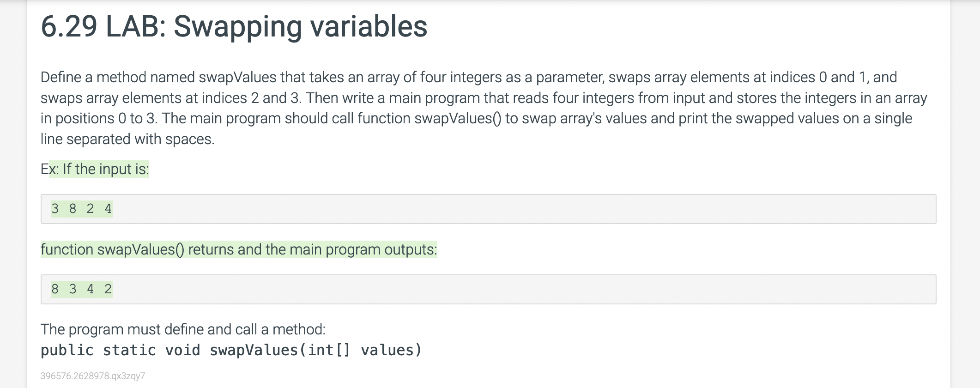Image resolution: width=980 pixels, height=388 pixels.
Task: Click the 'Ex:' label before the input example
Action: [49, 169]
